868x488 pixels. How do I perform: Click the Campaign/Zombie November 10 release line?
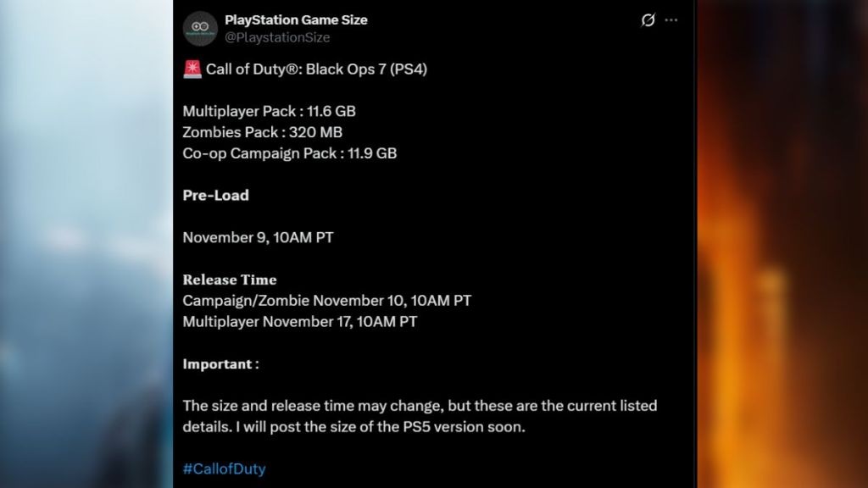(x=327, y=300)
